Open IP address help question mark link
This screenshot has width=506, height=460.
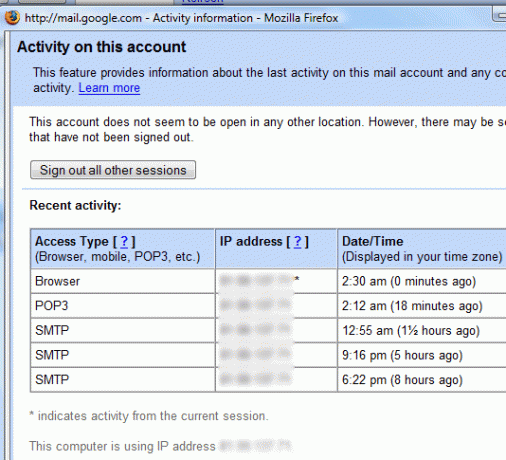coord(297,241)
